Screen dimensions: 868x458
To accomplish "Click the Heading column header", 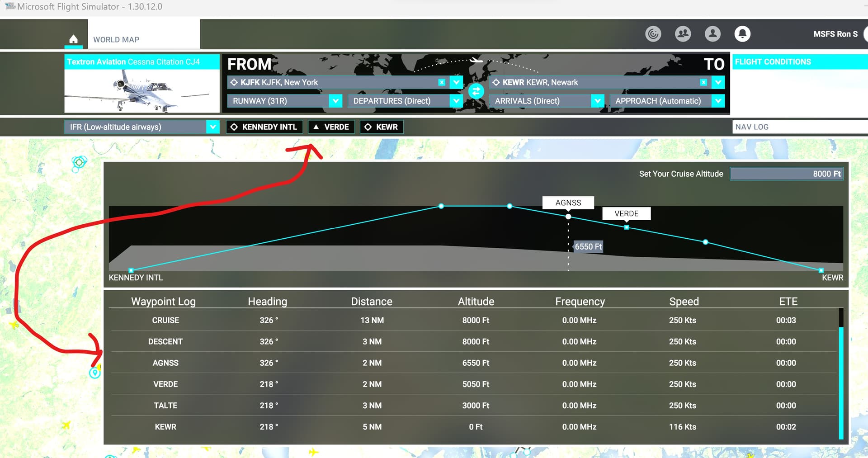I will 268,302.
